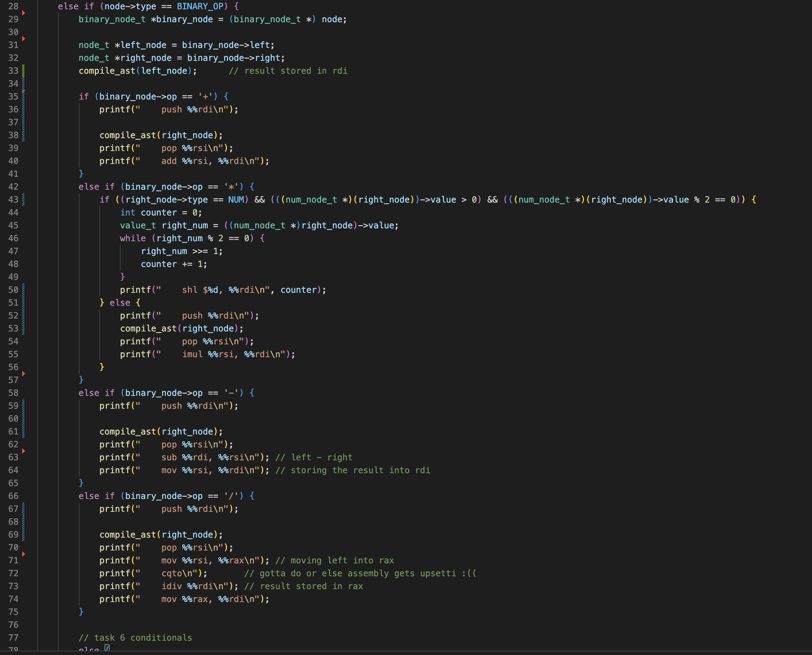Click line number 66 in the gutter
This screenshot has height=655, width=812.
[13, 496]
